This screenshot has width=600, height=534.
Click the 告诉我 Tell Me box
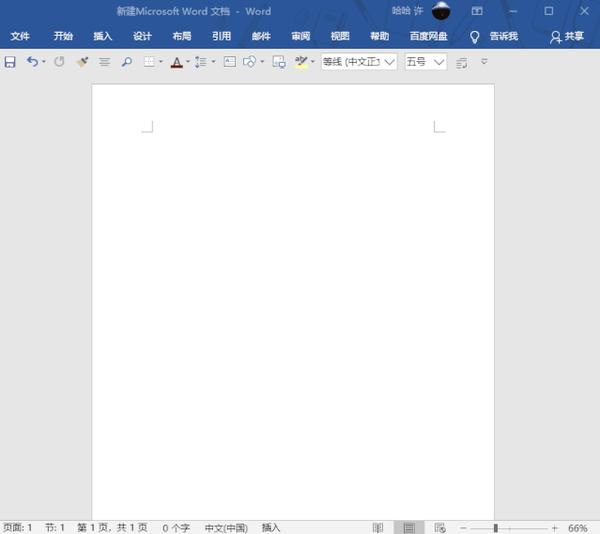(504, 36)
